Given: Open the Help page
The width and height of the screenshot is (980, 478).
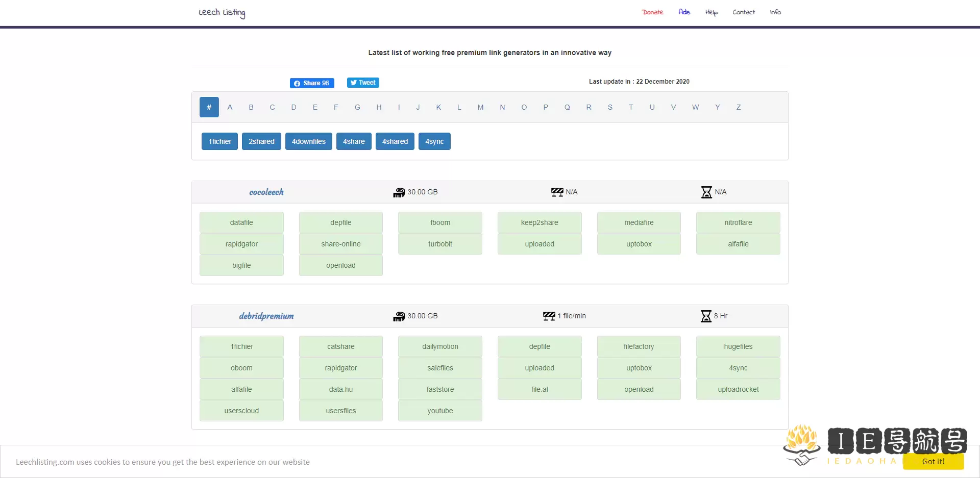Looking at the screenshot, I should [x=711, y=12].
